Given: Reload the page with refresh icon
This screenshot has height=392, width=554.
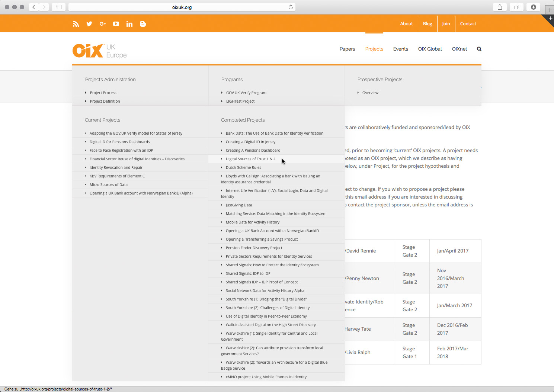Looking at the screenshot, I should click(x=291, y=7).
